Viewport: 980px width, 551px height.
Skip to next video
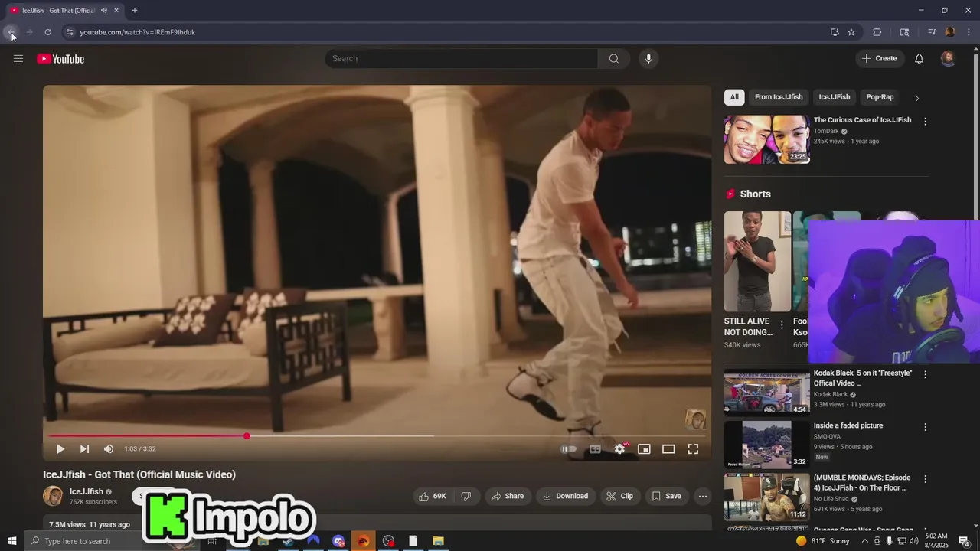point(84,449)
